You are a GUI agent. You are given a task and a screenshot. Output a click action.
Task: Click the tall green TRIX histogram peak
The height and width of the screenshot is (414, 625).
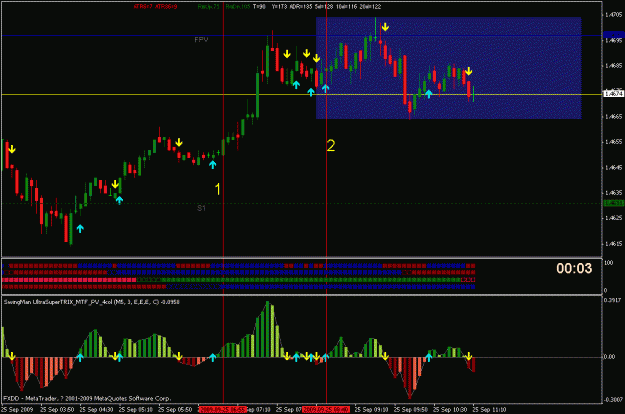coord(268,329)
